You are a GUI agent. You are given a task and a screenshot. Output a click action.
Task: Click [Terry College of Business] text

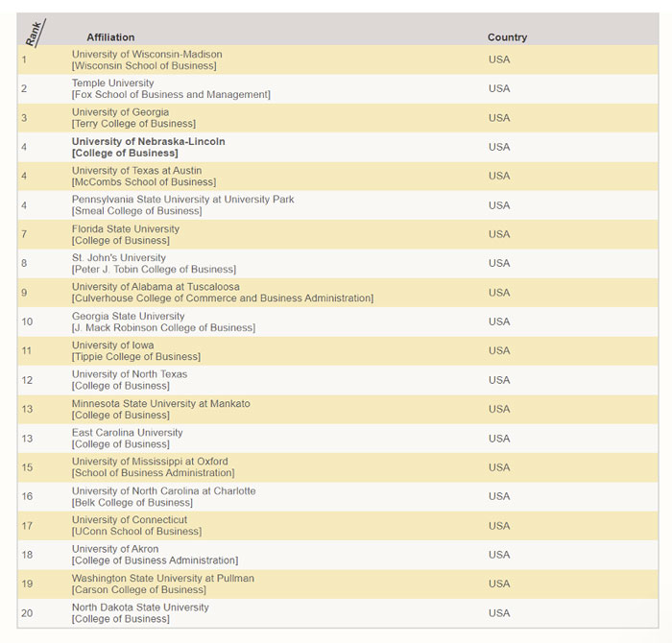(133, 124)
